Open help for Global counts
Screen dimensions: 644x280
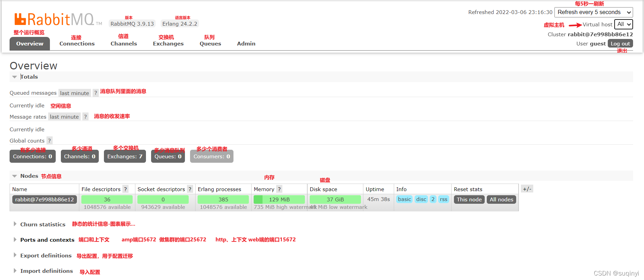(49, 141)
